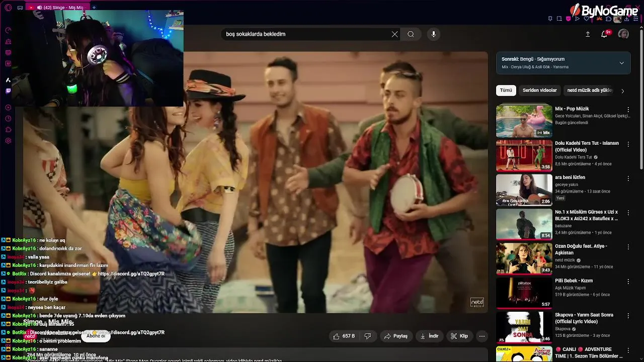Open Skapova Yarım Saat Sonra thumbnail
The width and height of the screenshot is (644, 362).
pyautogui.click(x=524, y=327)
